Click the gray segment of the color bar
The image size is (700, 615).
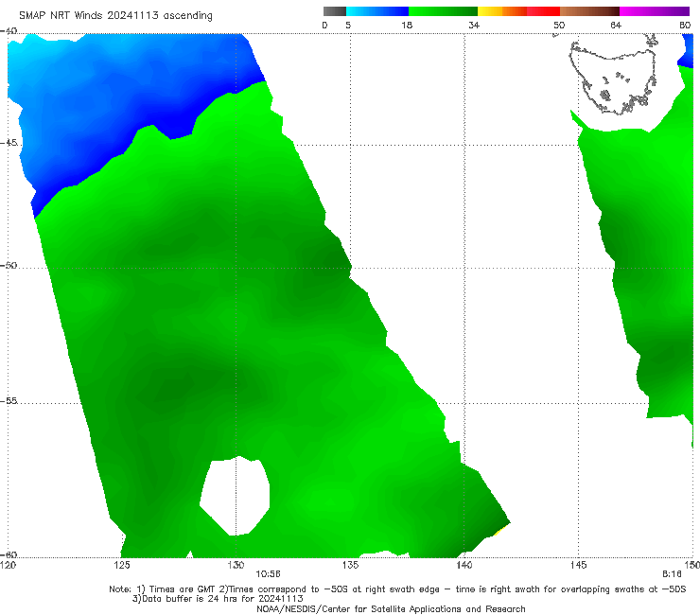click(335, 11)
